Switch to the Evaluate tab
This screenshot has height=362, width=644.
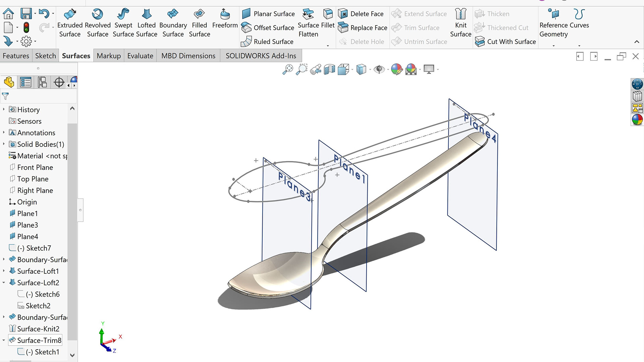pyautogui.click(x=140, y=56)
